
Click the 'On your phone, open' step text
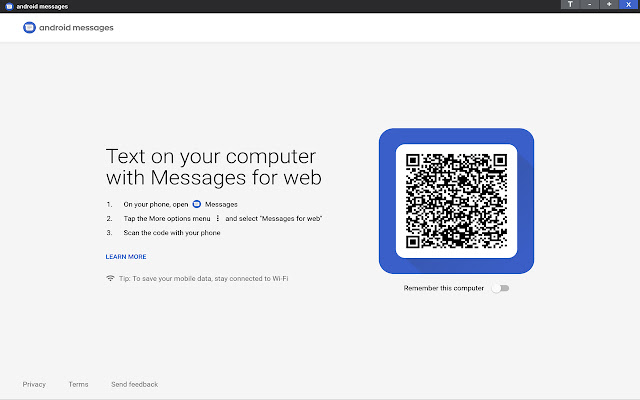156,204
